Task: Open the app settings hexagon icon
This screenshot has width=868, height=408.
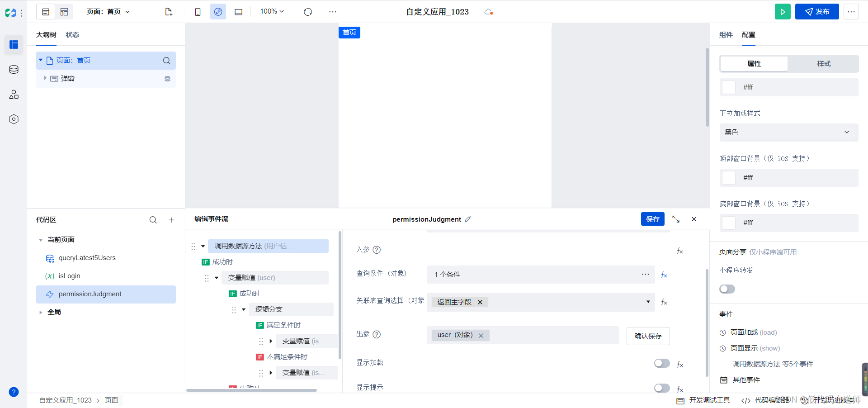Action: click(14, 119)
